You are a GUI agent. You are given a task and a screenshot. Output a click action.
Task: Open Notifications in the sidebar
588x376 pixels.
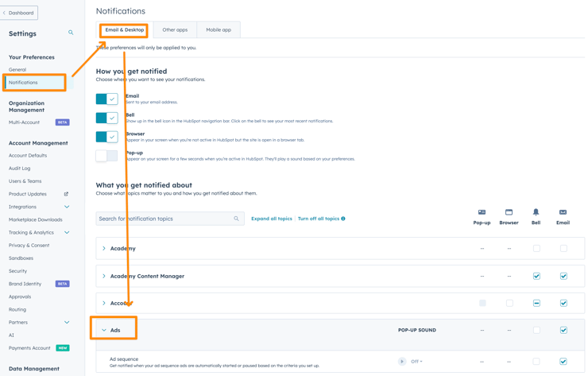pos(23,83)
